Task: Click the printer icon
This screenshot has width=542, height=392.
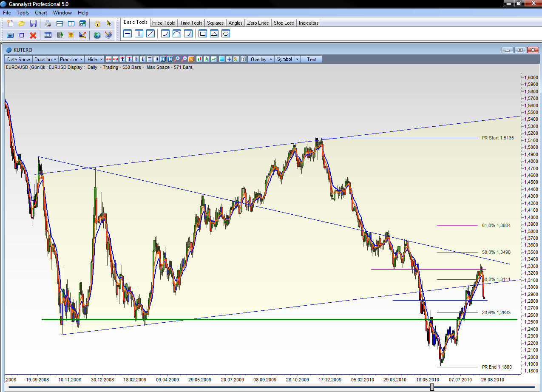Action: tap(48, 24)
